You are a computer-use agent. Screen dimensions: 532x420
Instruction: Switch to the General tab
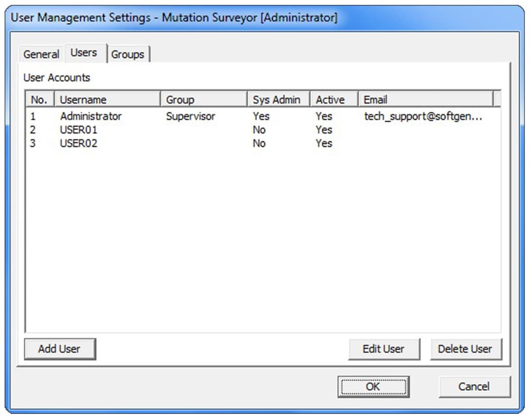41,54
